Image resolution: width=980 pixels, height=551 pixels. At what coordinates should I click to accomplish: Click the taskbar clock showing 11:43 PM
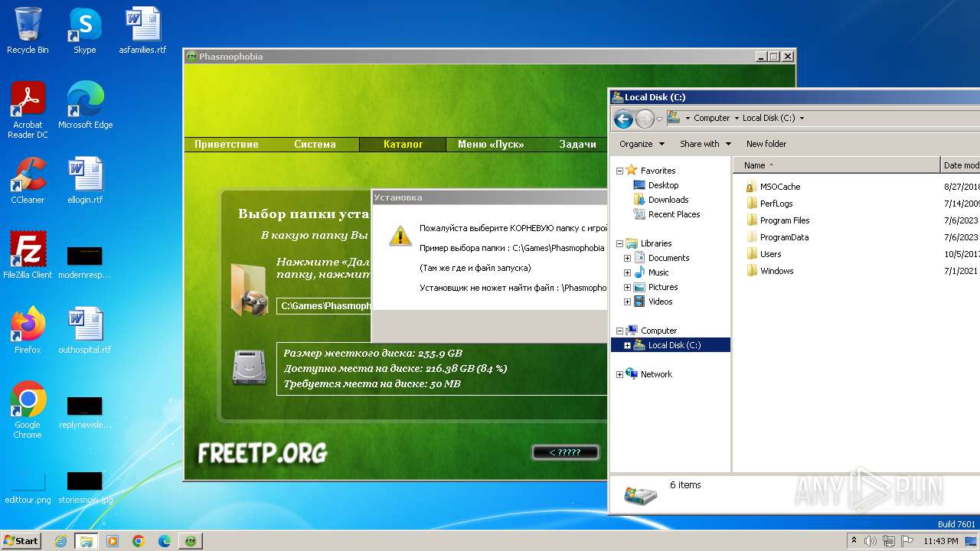point(940,541)
